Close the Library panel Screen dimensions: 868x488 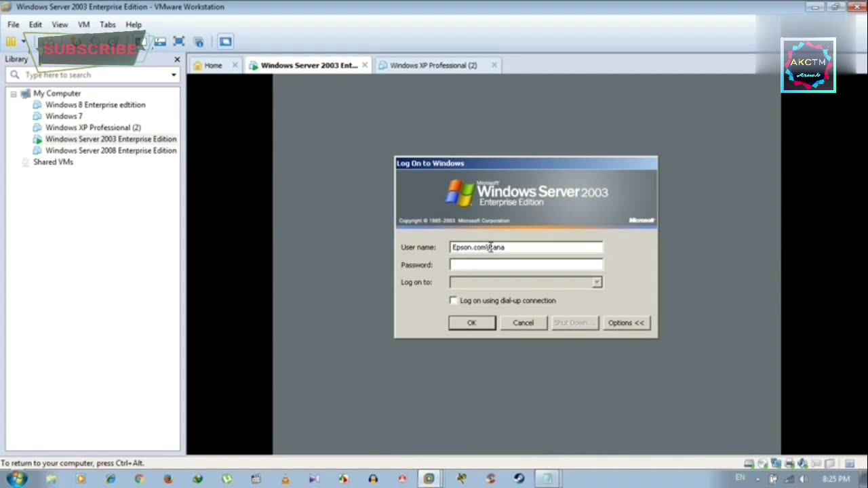177,59
